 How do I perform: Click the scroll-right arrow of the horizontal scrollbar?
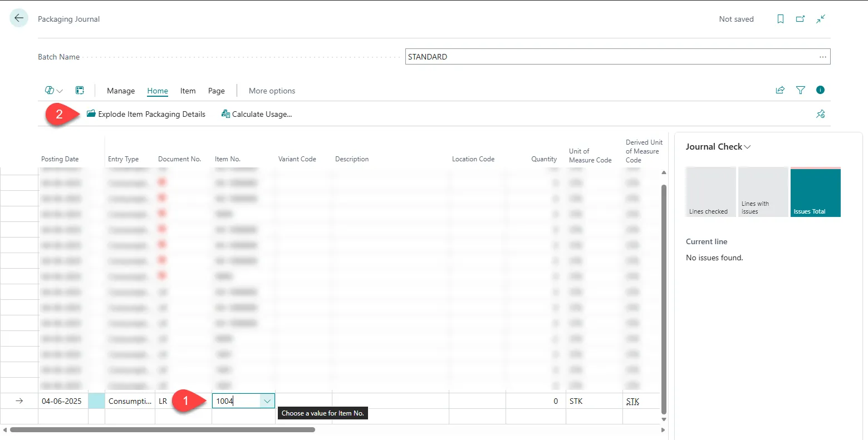[663, 429]
